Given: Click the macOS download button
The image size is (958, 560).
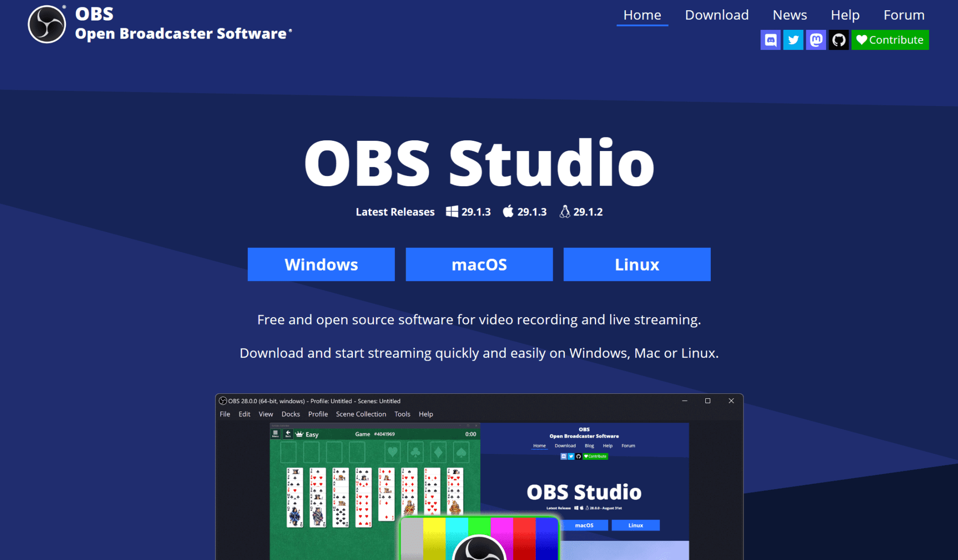Looking at the screenshot, I should click(479, 264).
